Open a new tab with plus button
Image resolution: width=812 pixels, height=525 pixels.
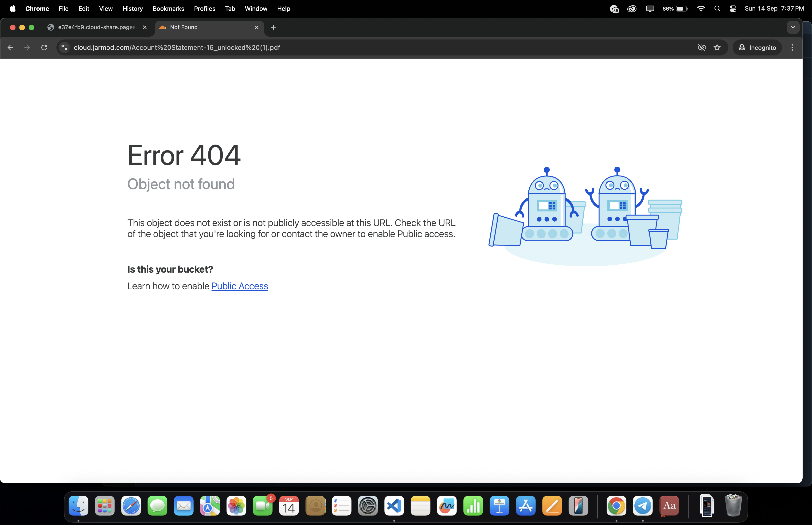(273, 27)
